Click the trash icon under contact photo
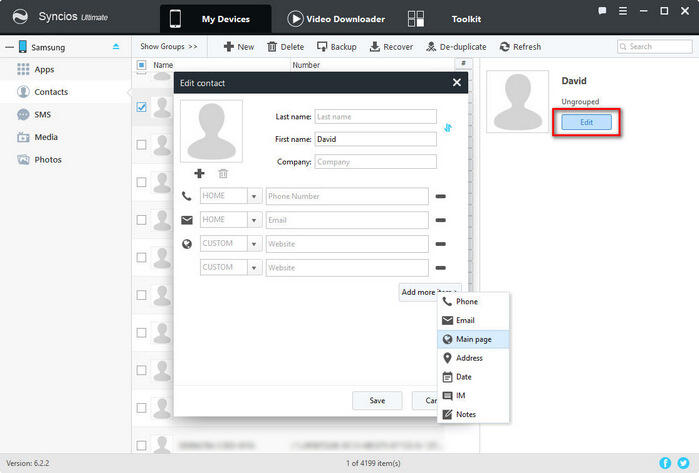This screenshot has height=473, width=699. coord(223,174)
